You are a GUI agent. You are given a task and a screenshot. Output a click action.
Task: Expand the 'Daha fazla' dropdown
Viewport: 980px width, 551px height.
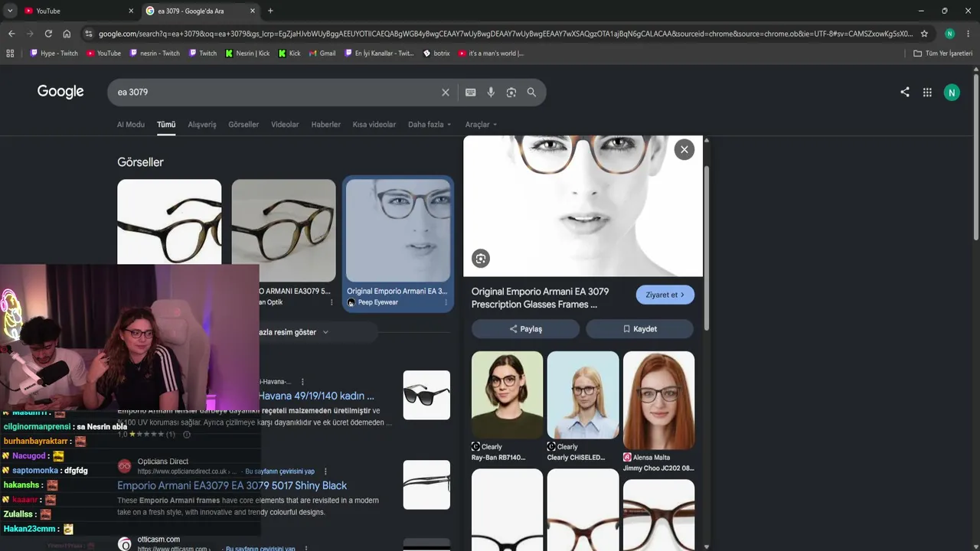click(430, 125)
